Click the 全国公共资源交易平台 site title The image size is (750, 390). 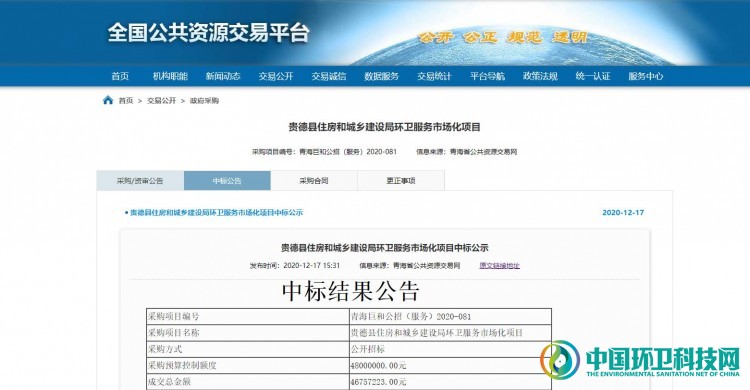(x=209, y=33)
